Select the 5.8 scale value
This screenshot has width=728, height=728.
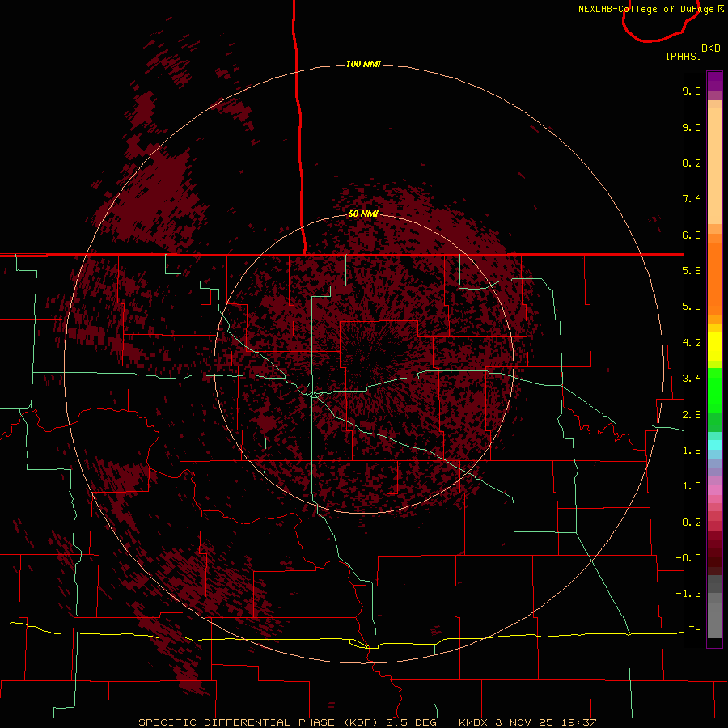click(692, 271)
